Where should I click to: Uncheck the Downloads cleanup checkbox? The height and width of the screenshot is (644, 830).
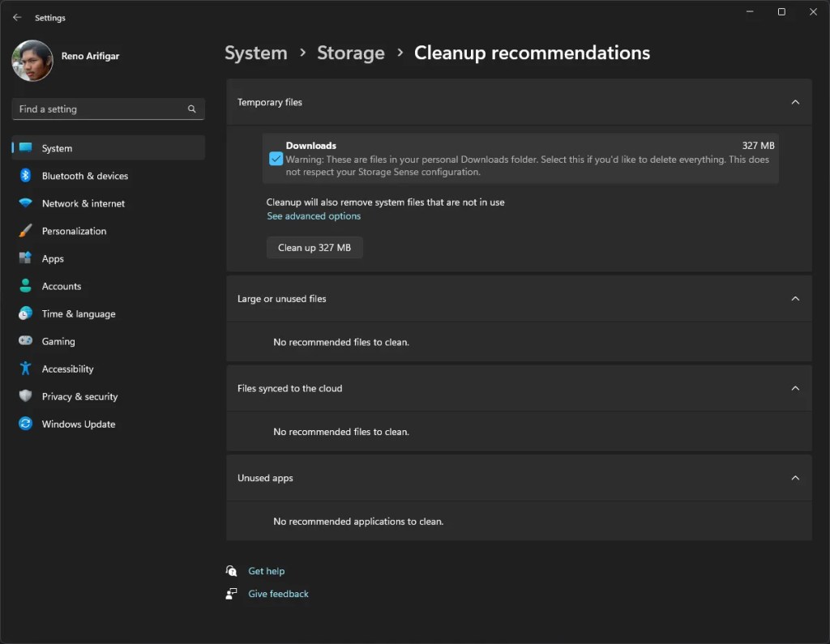[276, 159]
